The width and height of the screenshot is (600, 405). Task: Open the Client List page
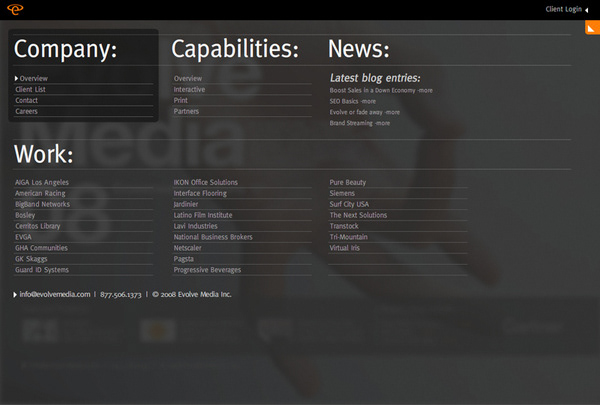(x=30, y=89)
